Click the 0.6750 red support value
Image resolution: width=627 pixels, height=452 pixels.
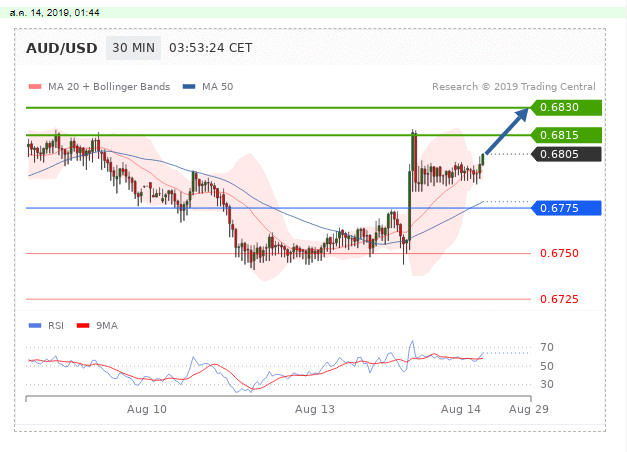[x=559, y=253]
